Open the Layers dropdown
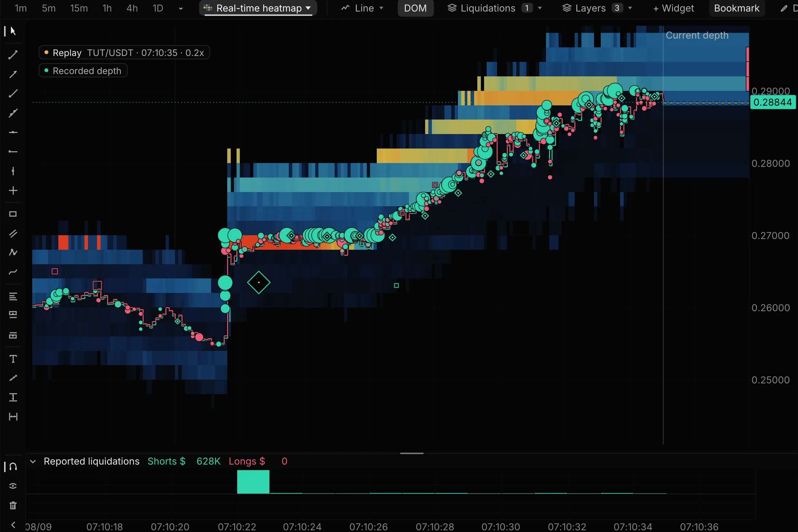Viewport: 798px width, 532px height. (x=597, y=8)
